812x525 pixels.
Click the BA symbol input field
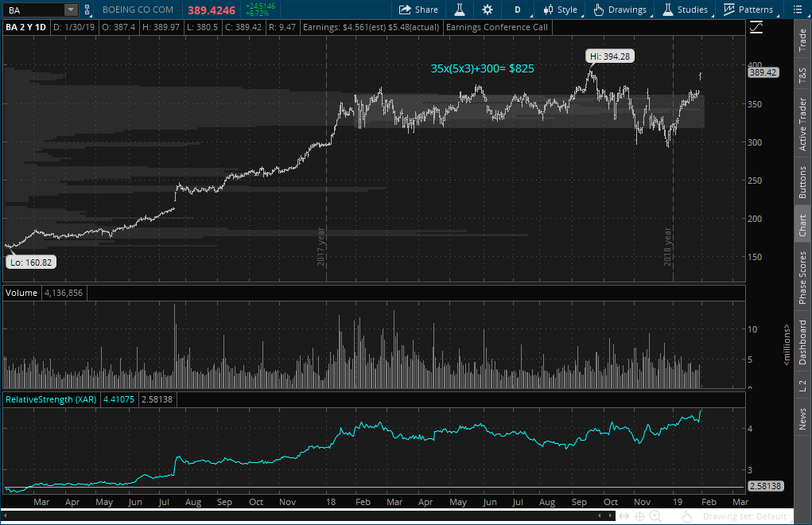point(33,10)
